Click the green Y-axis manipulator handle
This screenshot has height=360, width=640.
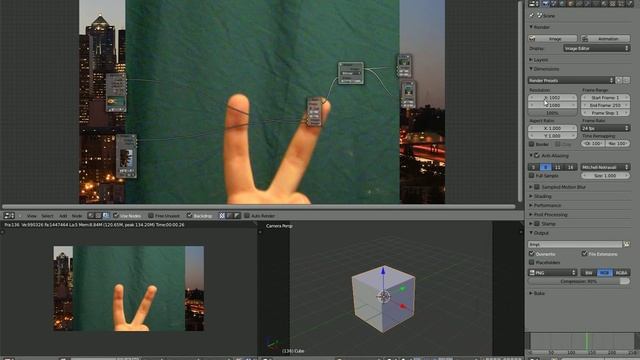click(402, 289)
